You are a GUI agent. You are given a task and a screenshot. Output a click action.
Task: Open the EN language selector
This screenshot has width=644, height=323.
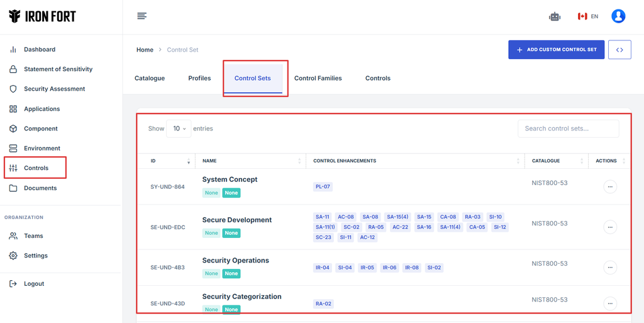point(588,16)
